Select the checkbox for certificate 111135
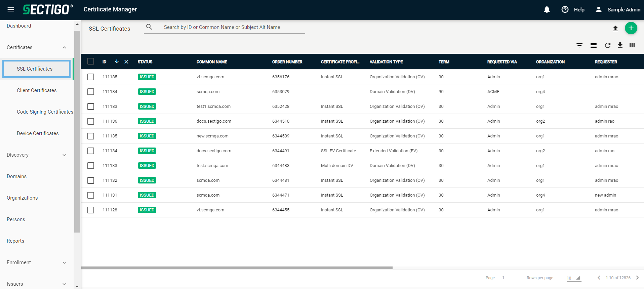 (x=91, y=136)
